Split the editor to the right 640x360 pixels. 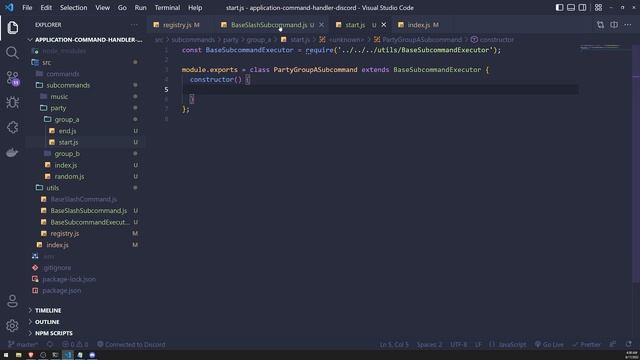(x=614, y=25)
